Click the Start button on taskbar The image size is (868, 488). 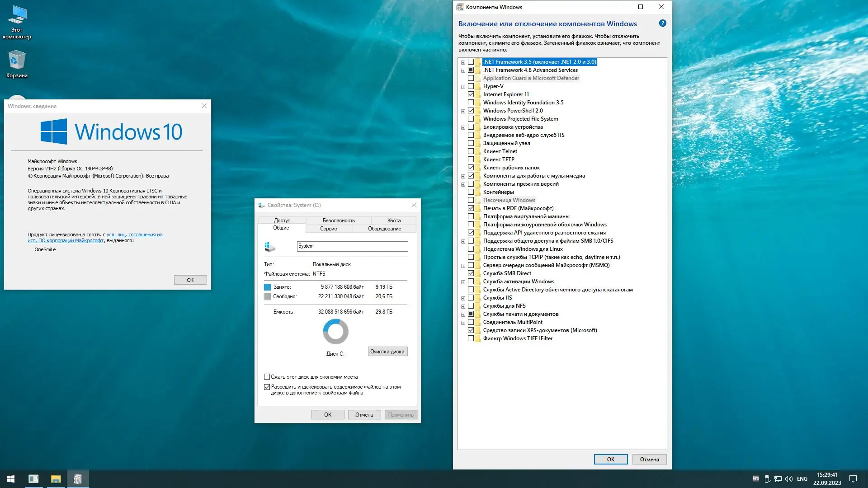(x=11, y=479)
